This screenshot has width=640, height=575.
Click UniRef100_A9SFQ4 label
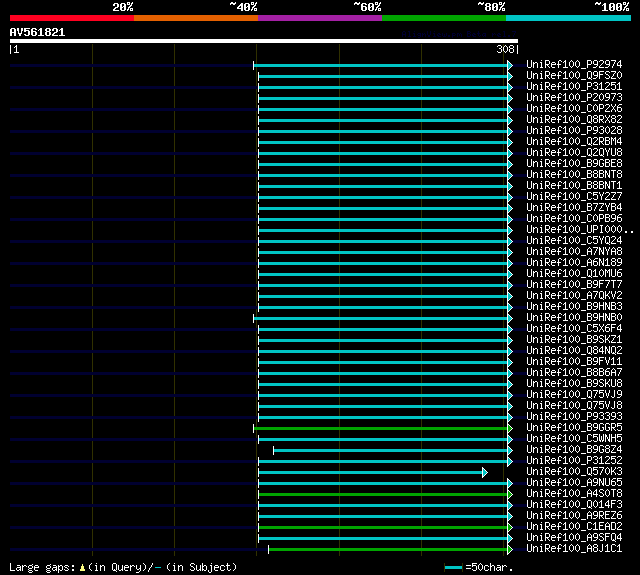click(574, 538)
